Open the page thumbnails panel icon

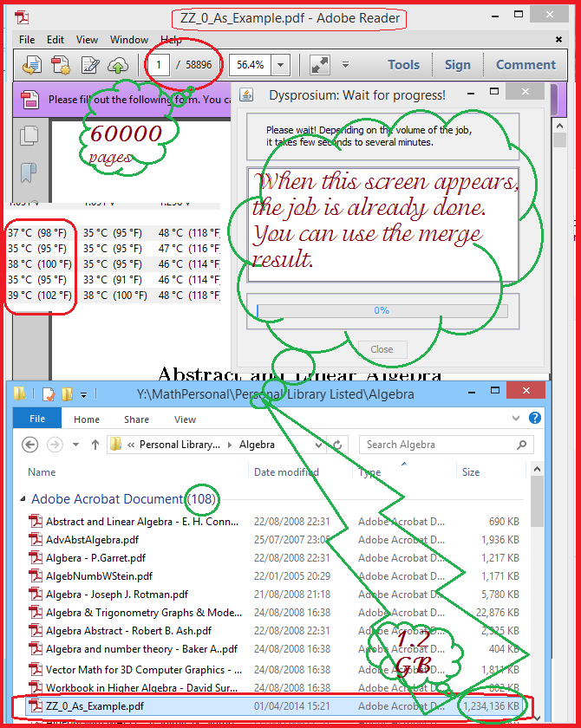coord(29,135)
